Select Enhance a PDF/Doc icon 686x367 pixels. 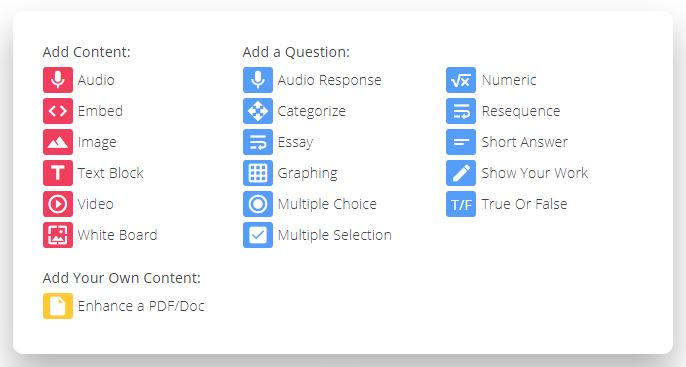[x=58, y=306]
